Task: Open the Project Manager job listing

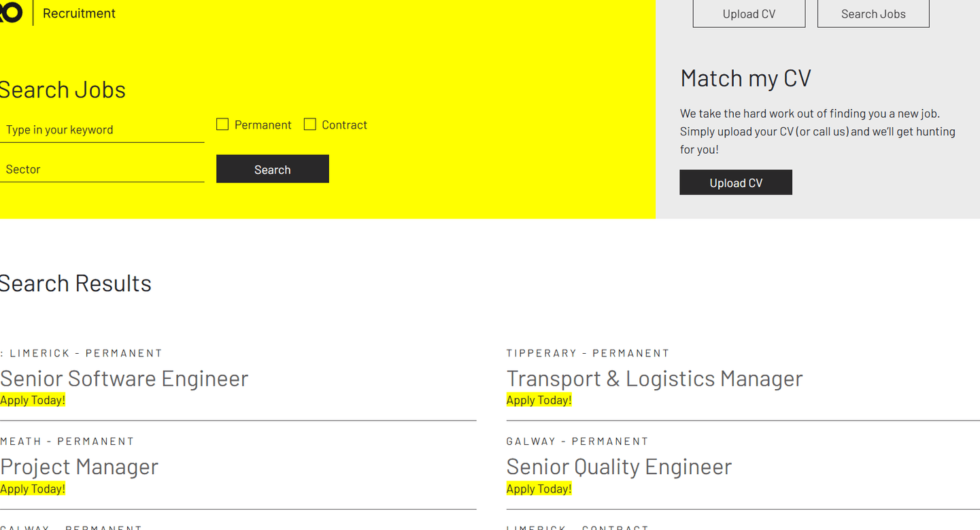Action: [79, 467]
